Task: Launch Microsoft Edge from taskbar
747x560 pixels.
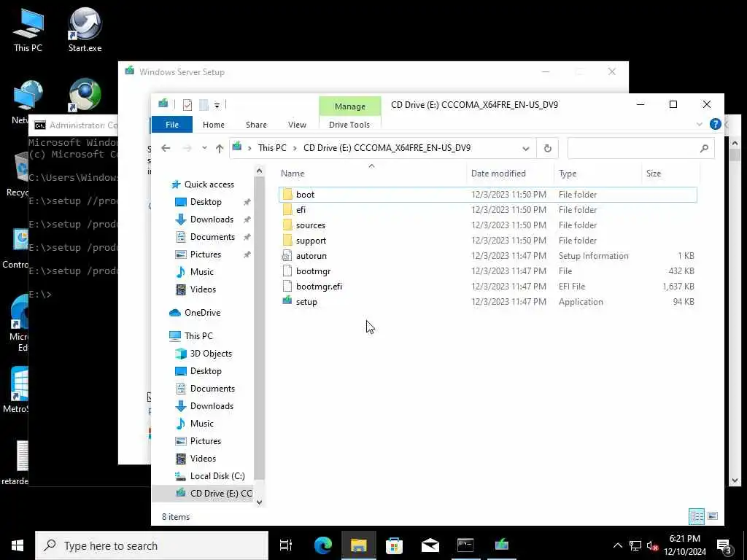Action: click(x=323, y=545)
